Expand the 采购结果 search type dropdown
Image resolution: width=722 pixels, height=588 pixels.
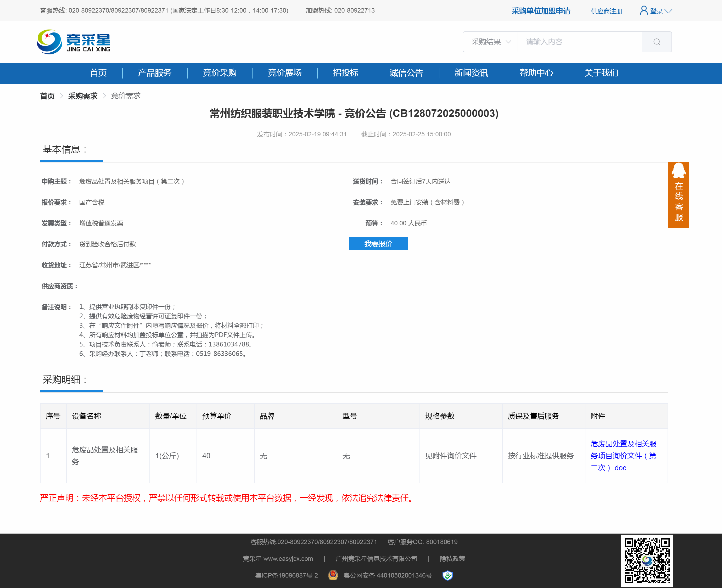click(490, 42)
